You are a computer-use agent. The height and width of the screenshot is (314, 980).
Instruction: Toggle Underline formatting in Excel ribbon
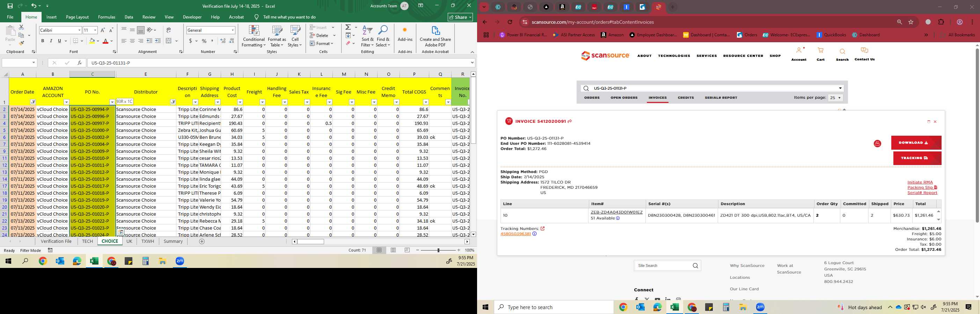59,41
